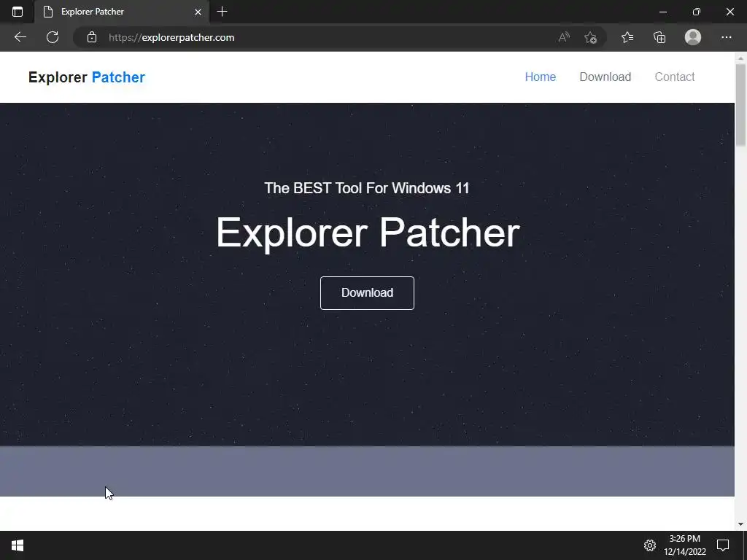
Task: Minimize the browser window
Action: 662,12
